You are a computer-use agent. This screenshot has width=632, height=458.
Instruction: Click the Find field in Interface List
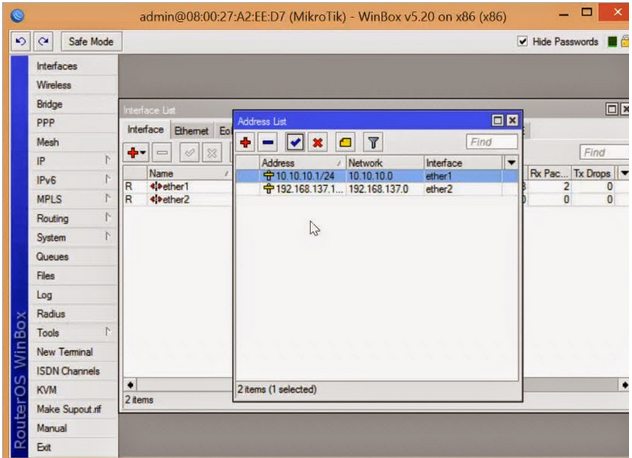click(x=605, y=152)
